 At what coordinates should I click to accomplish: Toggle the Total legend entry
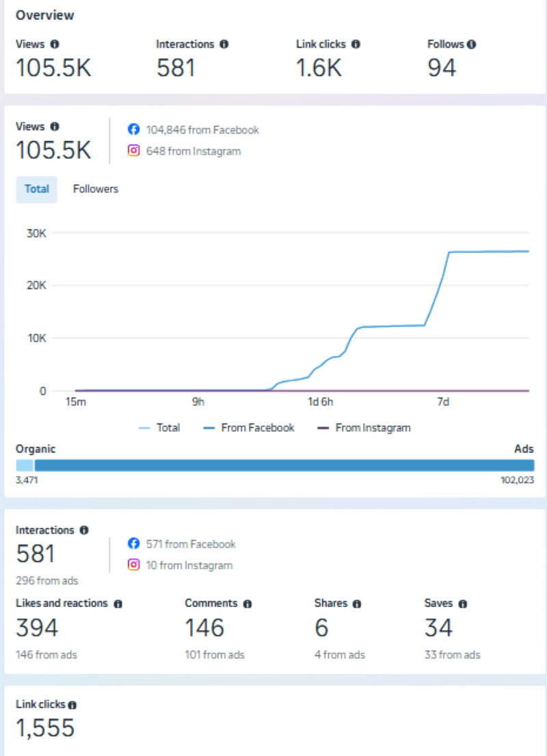(x=159, y=428)
